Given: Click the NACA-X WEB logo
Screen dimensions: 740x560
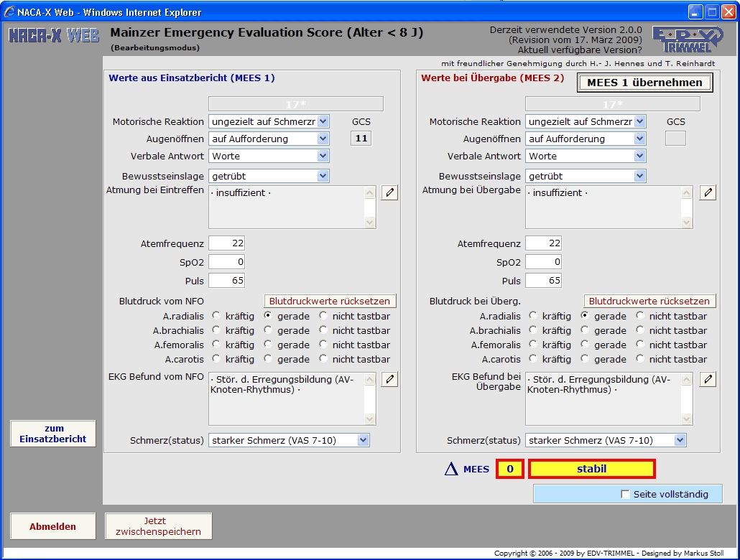Looking at the screenshot, I should point(54,35).
